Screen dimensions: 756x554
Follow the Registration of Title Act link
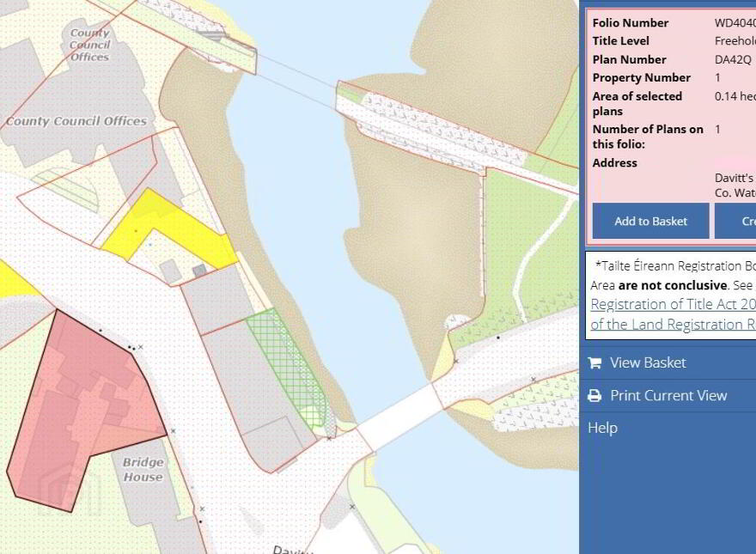(x=673, y=305)
